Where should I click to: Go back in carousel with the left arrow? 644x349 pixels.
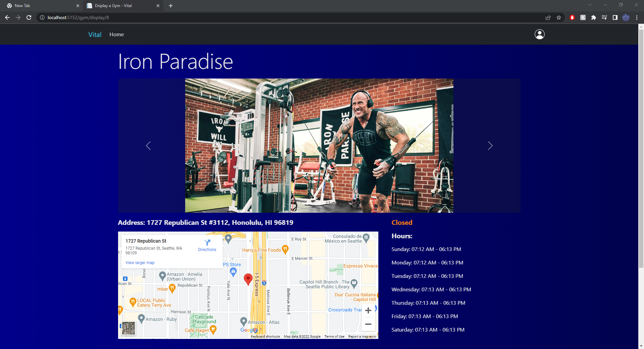148,146
